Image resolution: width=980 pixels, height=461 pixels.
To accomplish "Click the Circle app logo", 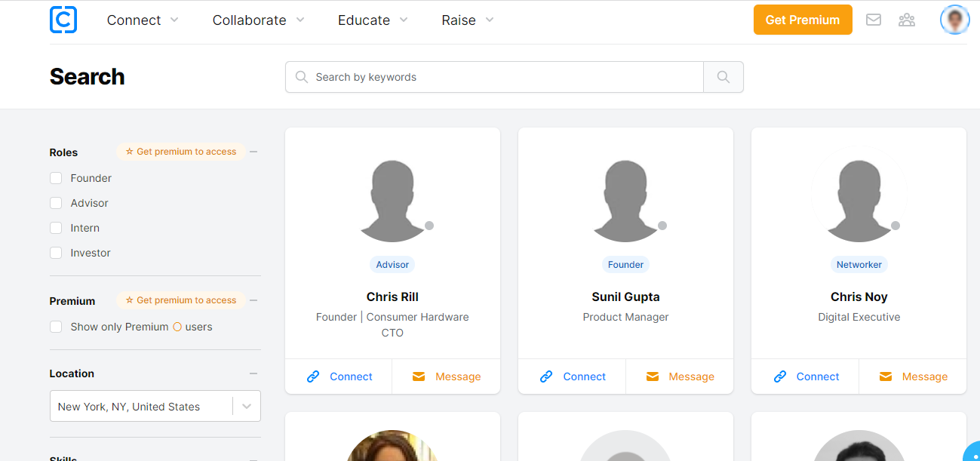I will pyautogui.click(x=63, y=20).
